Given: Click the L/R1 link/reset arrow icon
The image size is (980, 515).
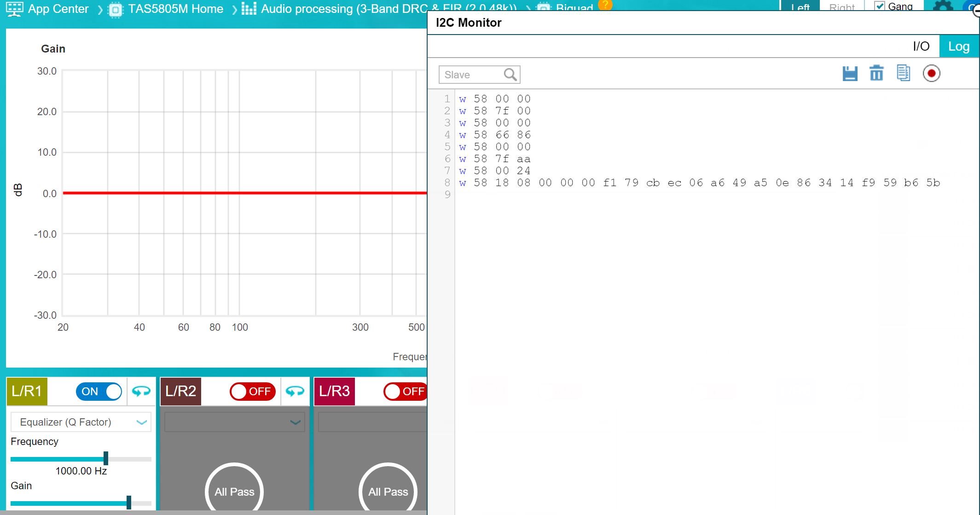Looking at the screenshot, I should tap(141, 392).
